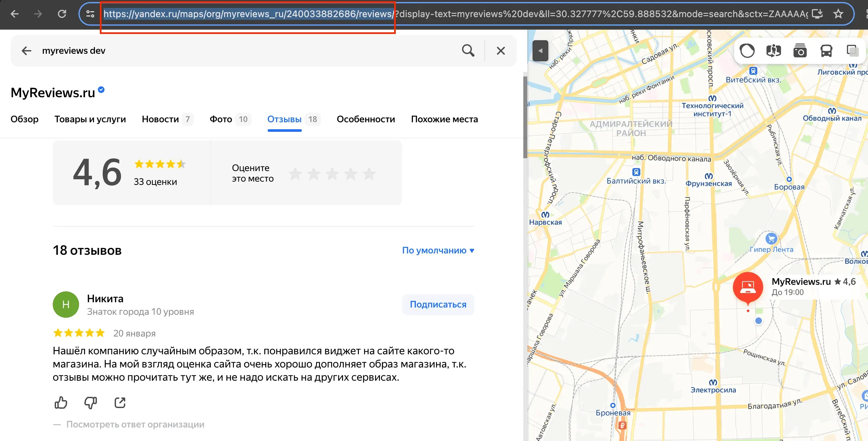Click Балтийский вкз. station icon
Viewport: 868px width, 441px height.
636,172
